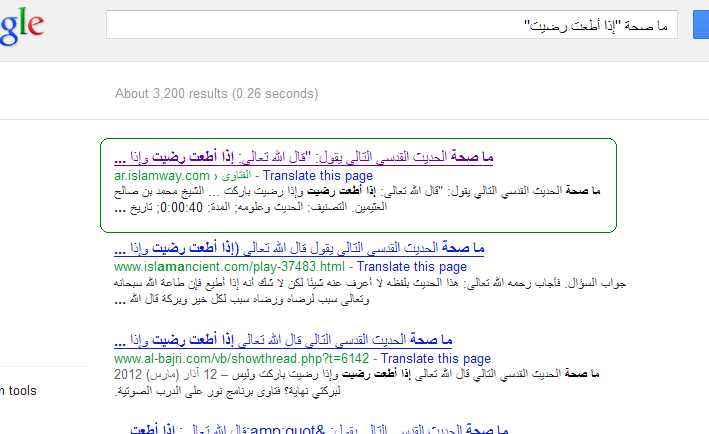This screenshot has height=434, width=709.
Task: Click the blue search button
Action: (x=701, y=24)
